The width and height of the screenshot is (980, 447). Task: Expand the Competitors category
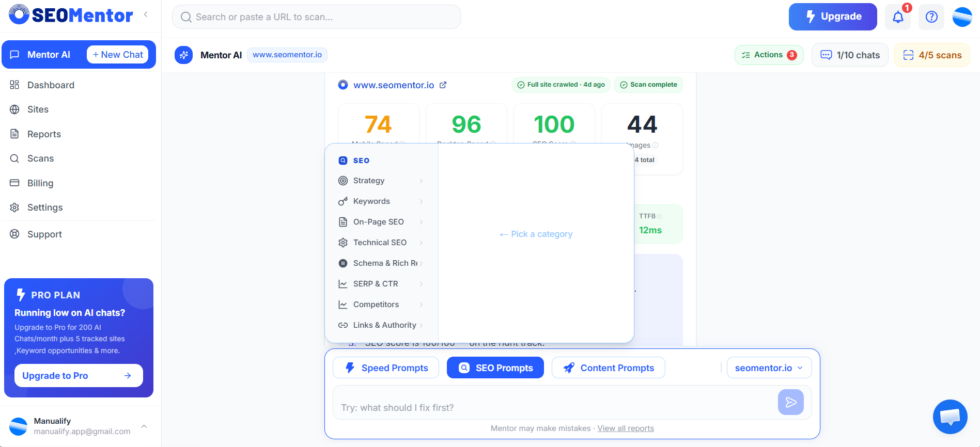point(381,305)
